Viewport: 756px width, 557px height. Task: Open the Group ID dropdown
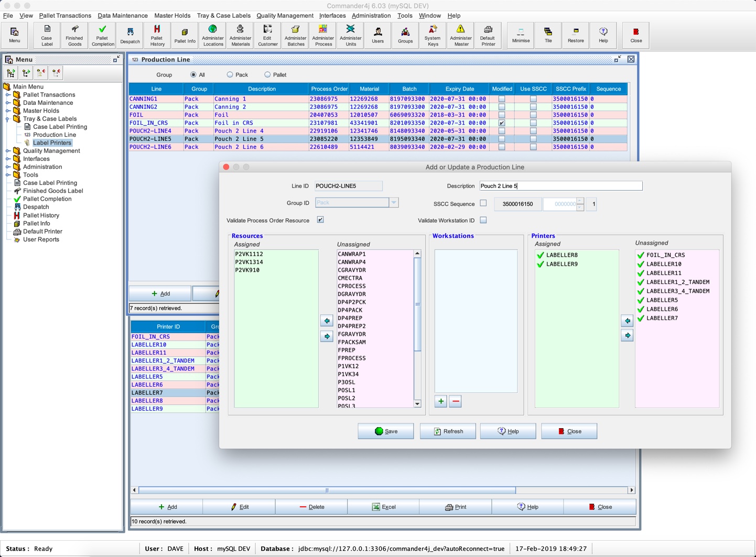pos(393,203)
